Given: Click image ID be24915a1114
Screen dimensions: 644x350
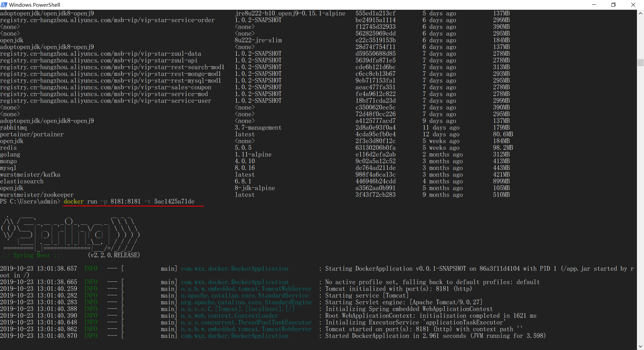Looking at the screenshot, I should [376, 20].
